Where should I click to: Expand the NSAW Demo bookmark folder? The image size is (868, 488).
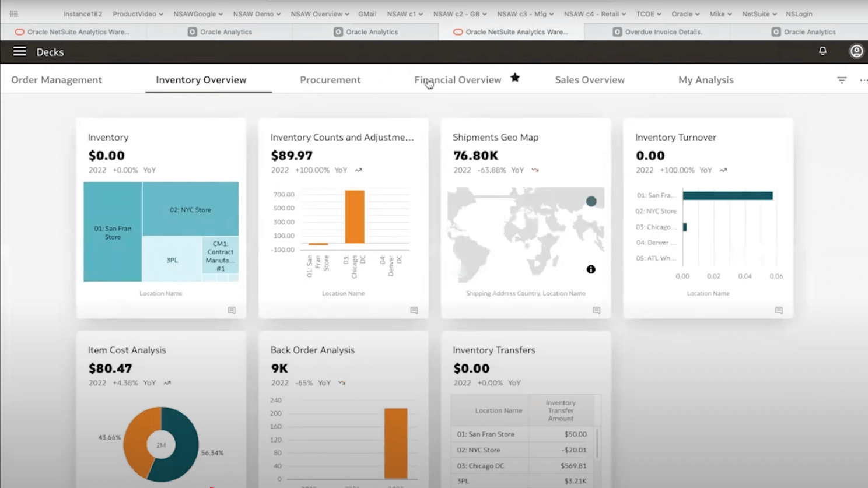click(x=256, y=14)
